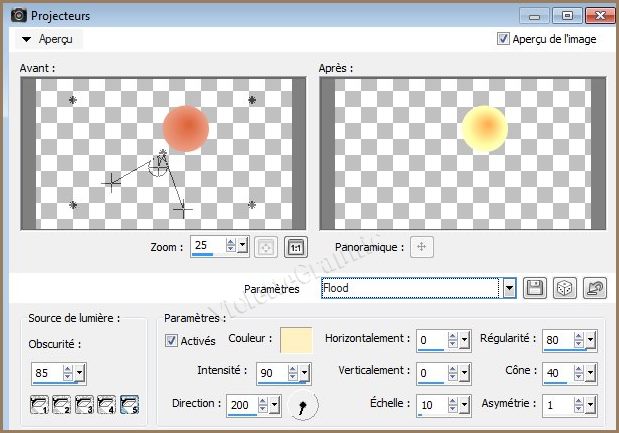Image resolution: width=619 pixels, height=433 pixels.
Task: Click the Avant preview image pane
Action: point(162,154)
